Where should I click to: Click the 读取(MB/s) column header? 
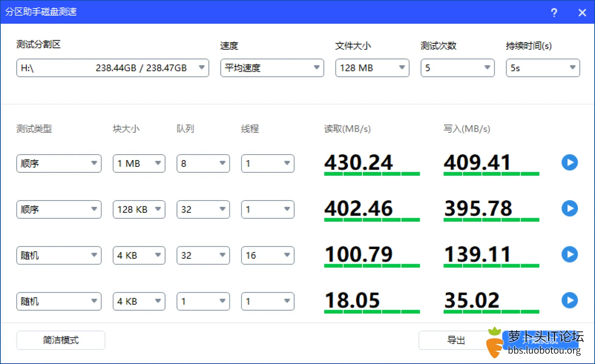tap(347, 129)
